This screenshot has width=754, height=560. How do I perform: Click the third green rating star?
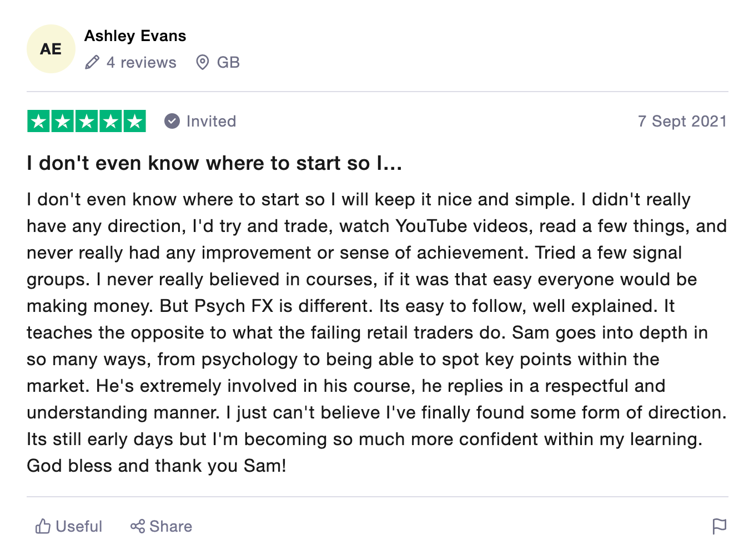point(87,122)
